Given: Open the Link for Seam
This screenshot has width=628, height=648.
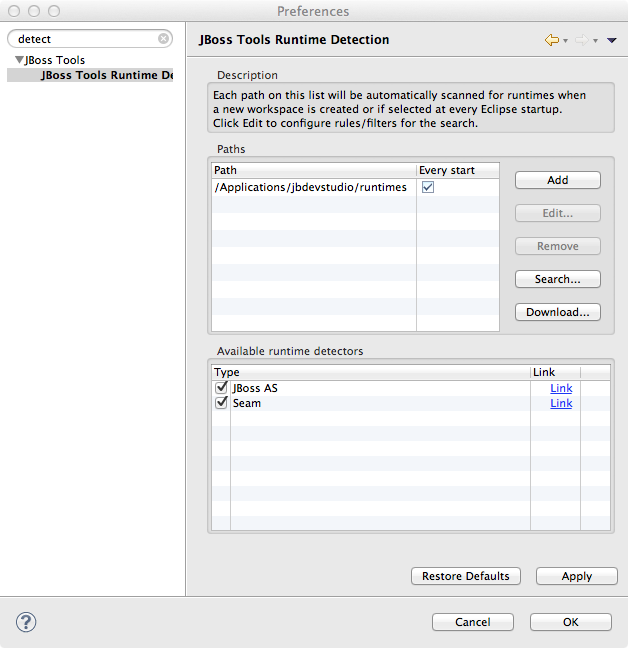Looking at the screenshot, I should [561, 403].
